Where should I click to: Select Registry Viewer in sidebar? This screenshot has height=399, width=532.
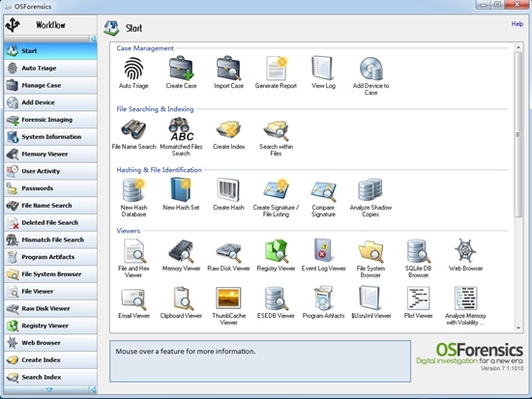50,326
